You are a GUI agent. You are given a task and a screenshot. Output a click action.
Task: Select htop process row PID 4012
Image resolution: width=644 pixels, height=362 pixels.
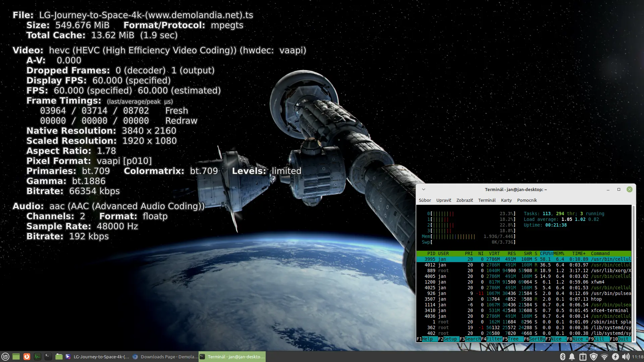click(x=524, y=265)
